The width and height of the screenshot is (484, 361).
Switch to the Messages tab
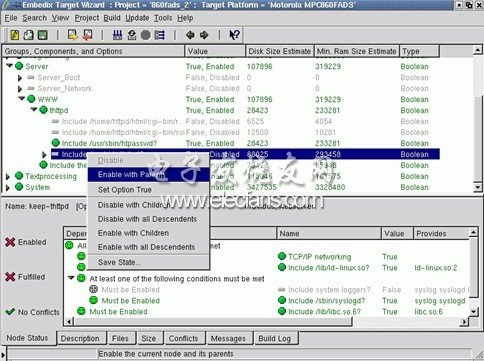click(228, 338)
